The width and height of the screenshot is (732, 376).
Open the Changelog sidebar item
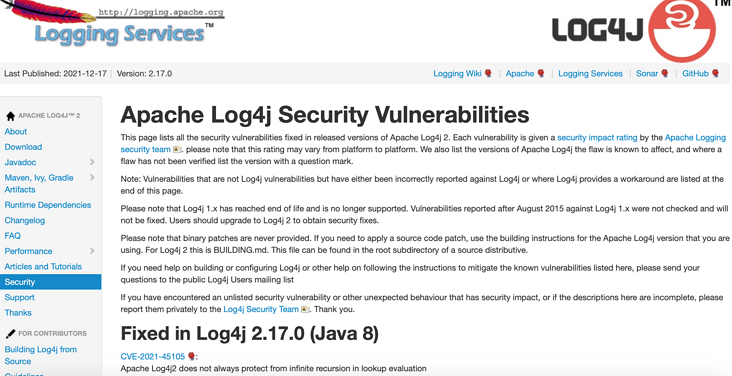coord(25,220)
